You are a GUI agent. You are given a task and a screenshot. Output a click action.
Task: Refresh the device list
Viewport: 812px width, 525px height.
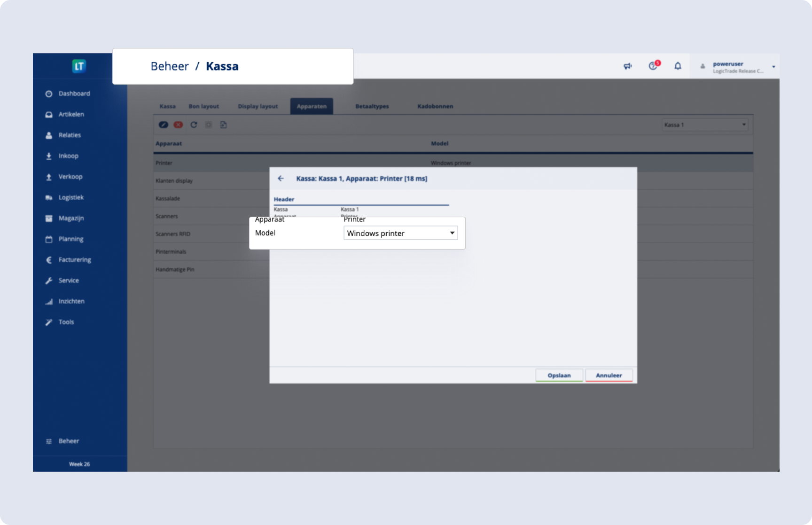pyautogui.click(x=194, y=125)
